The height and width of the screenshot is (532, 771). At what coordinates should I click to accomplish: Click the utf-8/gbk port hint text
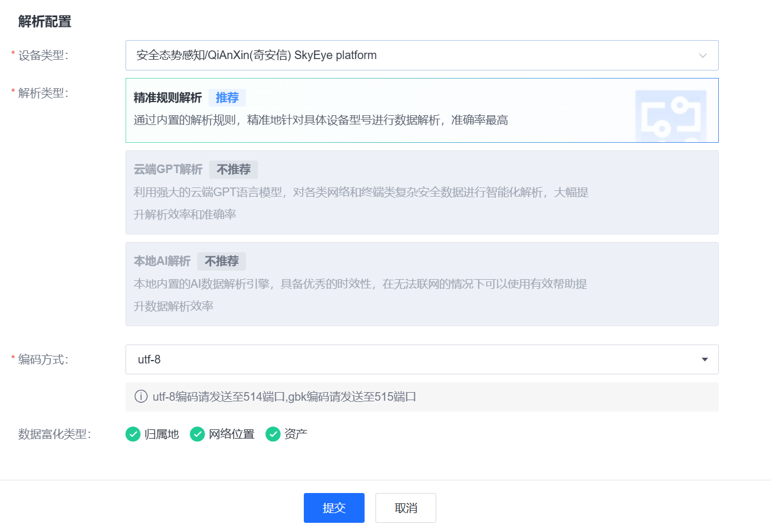click(x=284, y=397)
